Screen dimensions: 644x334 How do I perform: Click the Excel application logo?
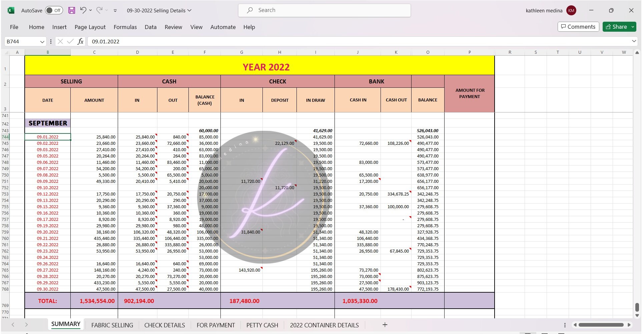(11, 10)
